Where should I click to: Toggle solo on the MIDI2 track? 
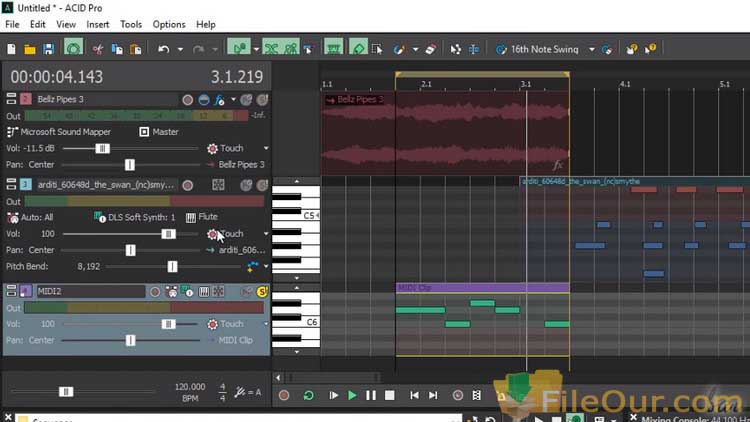pyautogui.click(x=262, y=291)
